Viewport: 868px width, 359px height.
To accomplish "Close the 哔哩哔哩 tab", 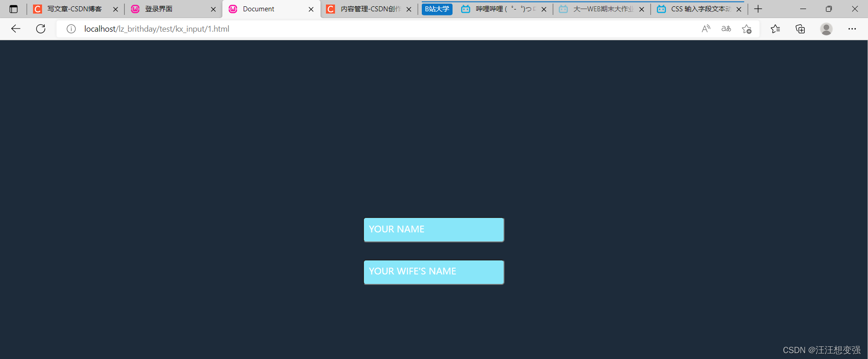I will [x=544, y=9].
